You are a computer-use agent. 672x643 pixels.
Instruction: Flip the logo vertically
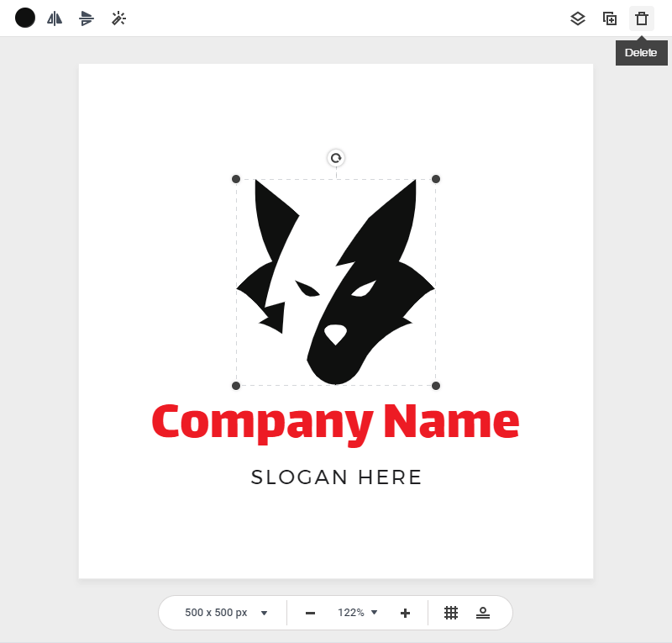[87, 18]
